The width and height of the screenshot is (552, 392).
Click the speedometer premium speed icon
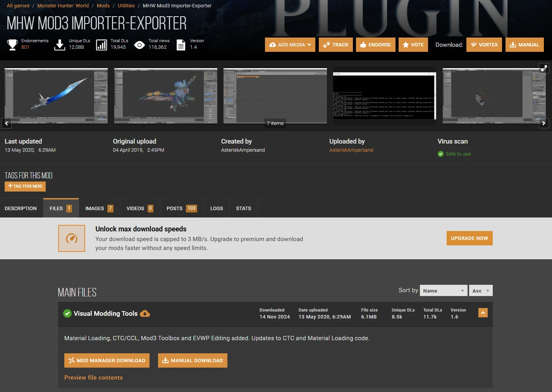coord(72,238)
